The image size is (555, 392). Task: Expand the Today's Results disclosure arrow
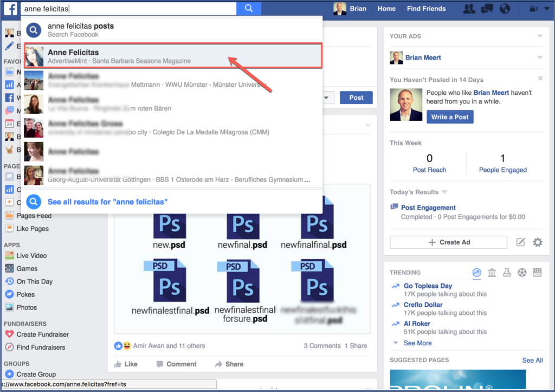pos(444,191)
